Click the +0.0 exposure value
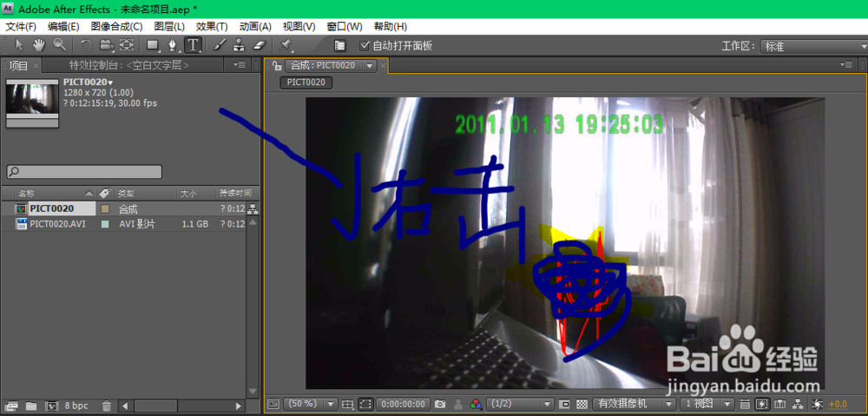The width and height of the screenshot is (868, 416). (838, 404)
